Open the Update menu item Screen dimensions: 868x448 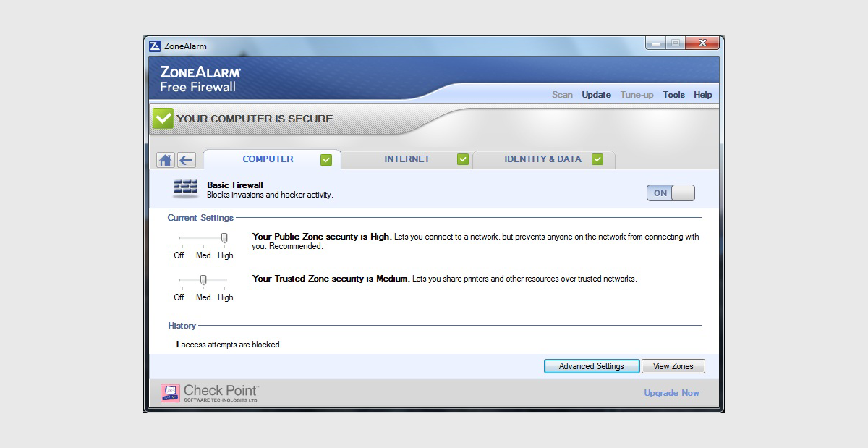[597, 95]
